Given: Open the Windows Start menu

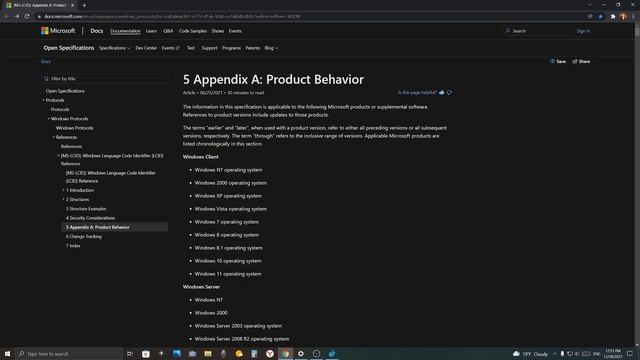Looking at the screenshot, I should click(7, 353).
